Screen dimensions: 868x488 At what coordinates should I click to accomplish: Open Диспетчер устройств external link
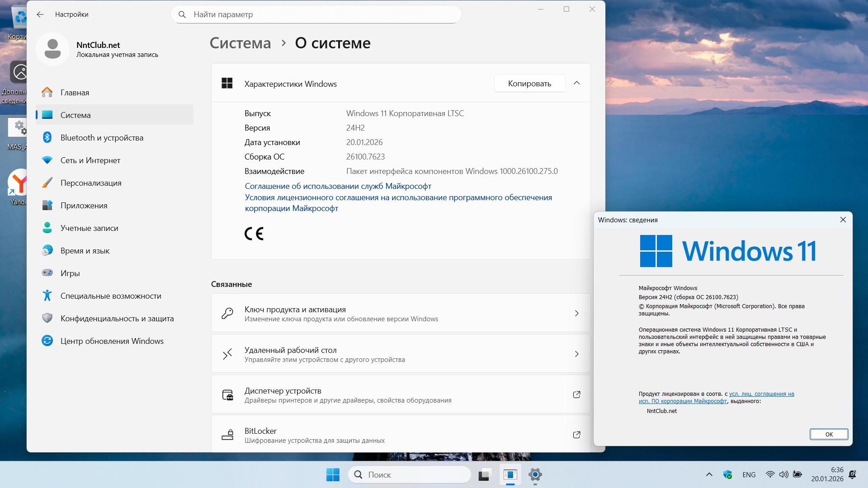[576, 395]
